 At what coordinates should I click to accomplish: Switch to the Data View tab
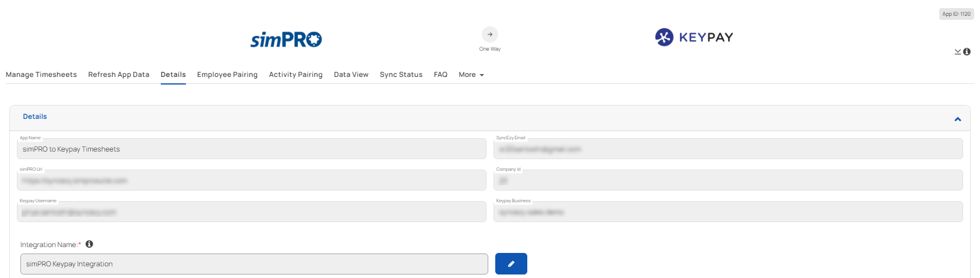(x=351, y=75)
